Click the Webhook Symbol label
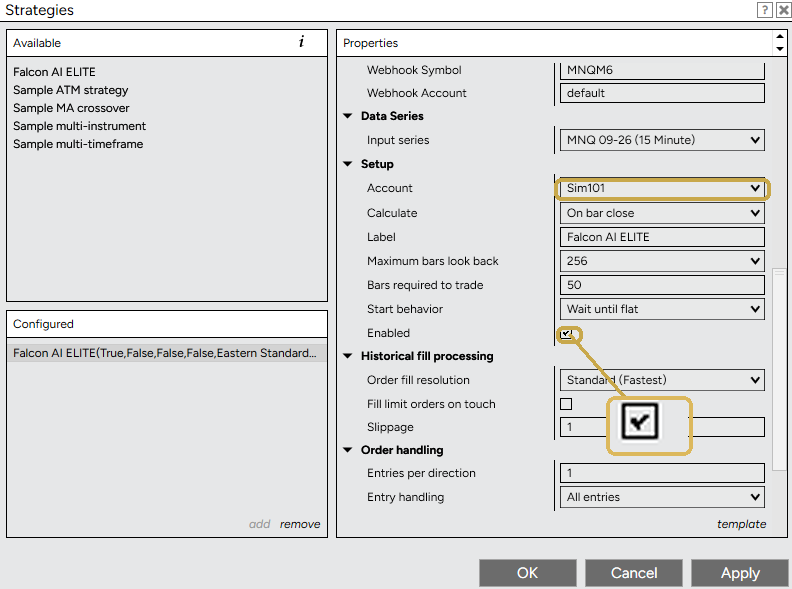This screenshot has height=589, width=792. (414, 70)
